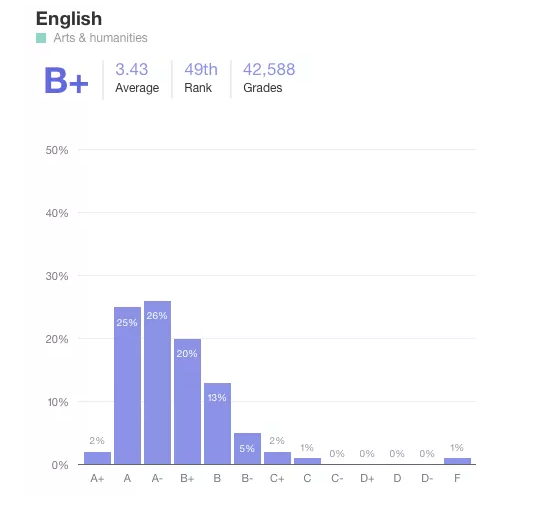Image resolution: width=542 pixels, height=505 pixels.
Task: Click the C+ bar at 2%
Action: [x=278, y=458]
